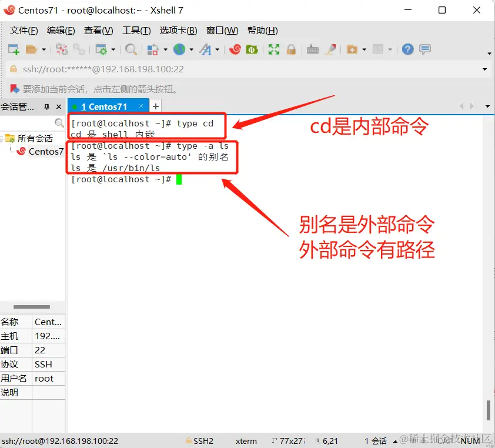This screenshot has width=495, height=448.
Task: Click the highlight pen toolbar icon
Action: point(330,49)
